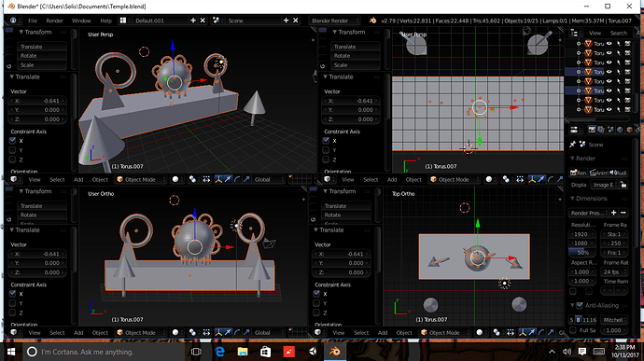The width and height of the screenshot is (644, 361).
Task: Enable Z constraint axis in top-left panel
Action: (12, 160)
